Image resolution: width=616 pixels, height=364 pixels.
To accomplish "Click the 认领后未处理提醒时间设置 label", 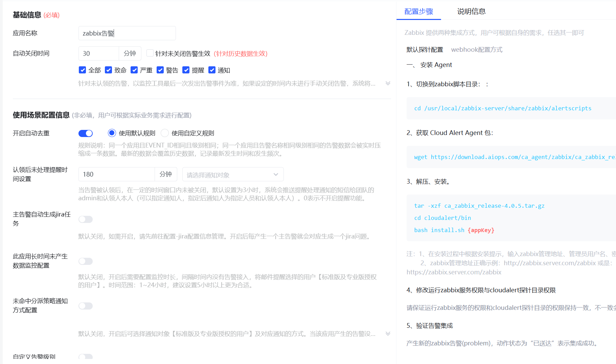I will (x=40, y=174).
